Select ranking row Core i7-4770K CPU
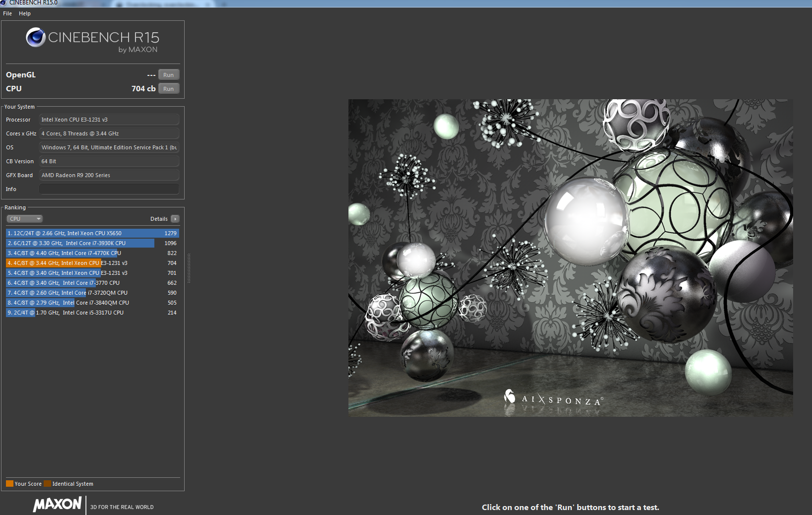 pyautogui.click(x=92, y=253)
